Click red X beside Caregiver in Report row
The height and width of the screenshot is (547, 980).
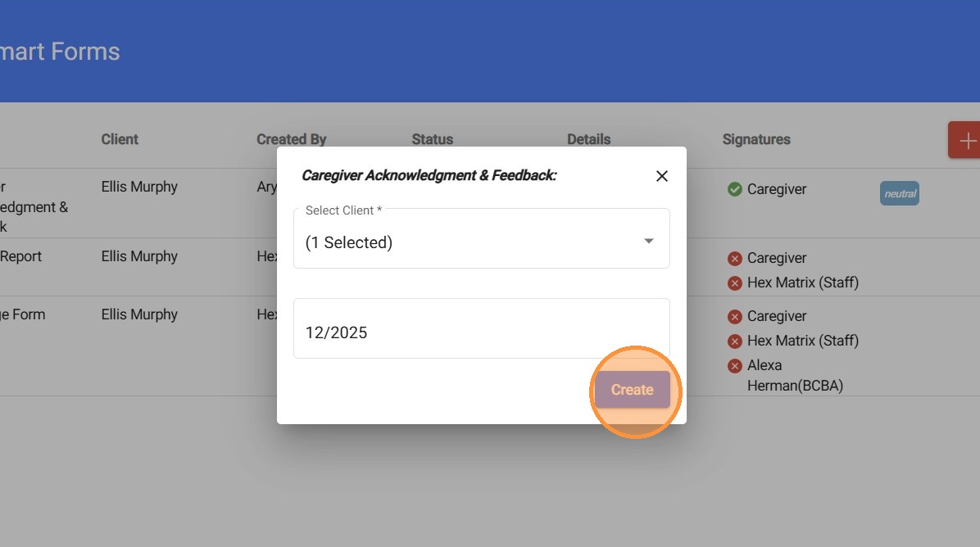pos(734,259)
